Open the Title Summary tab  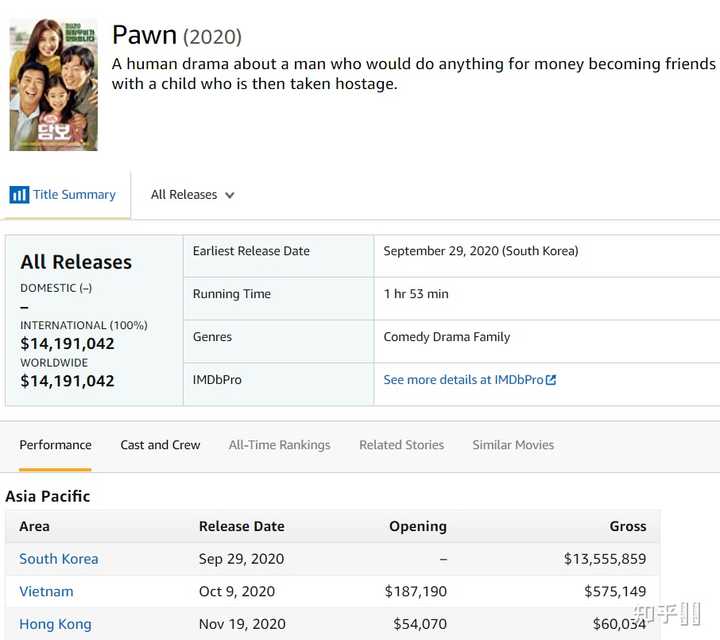click(x=74, y=195)
